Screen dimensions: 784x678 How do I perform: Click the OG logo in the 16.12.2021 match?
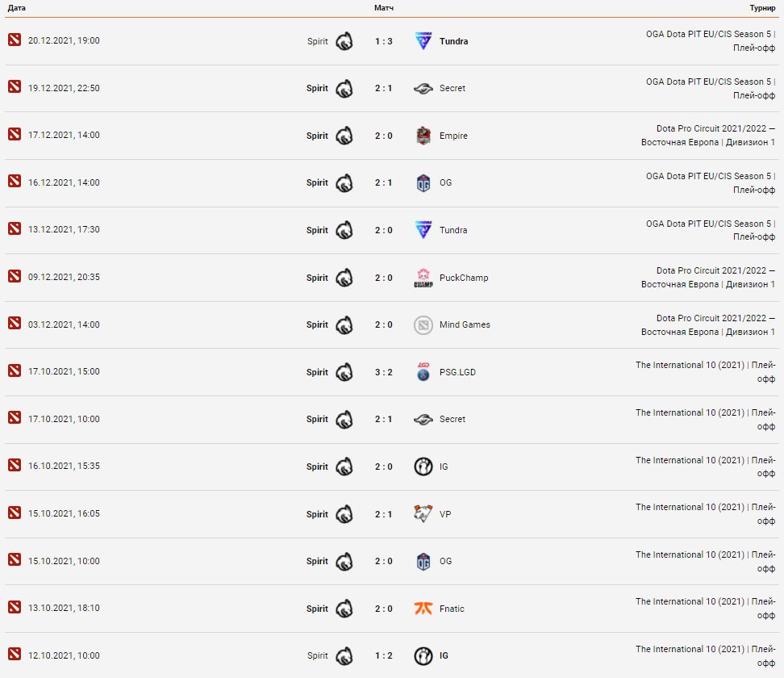coord(423,183)
